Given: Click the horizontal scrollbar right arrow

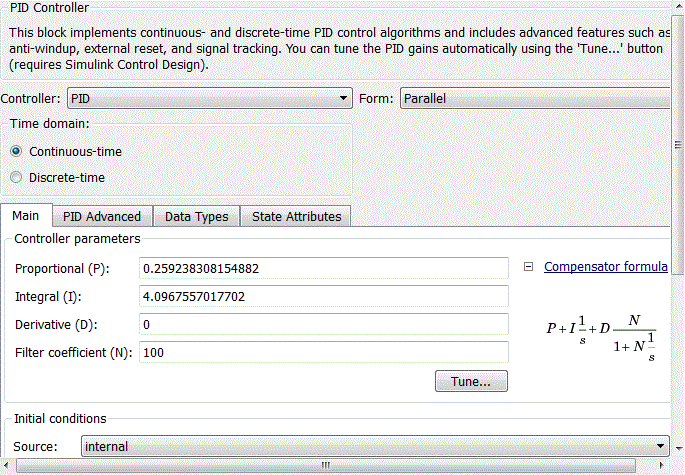Looking at the screenshot, I should [x=661, y=465].
